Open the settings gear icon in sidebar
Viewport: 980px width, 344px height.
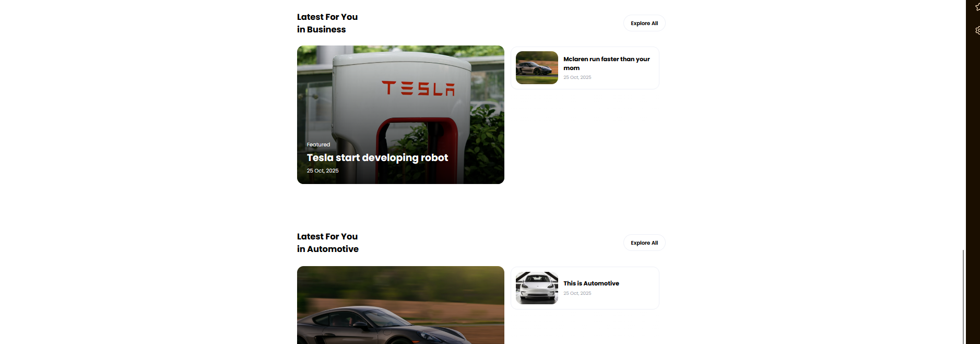[x=977, y=30]
